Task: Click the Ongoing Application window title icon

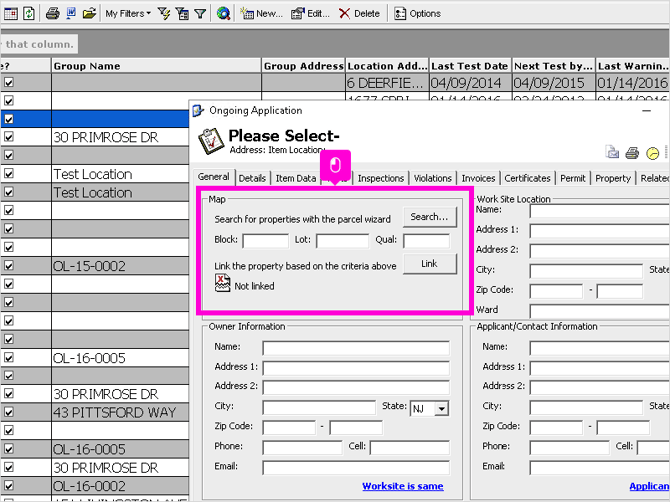Action: pos(198,111)
